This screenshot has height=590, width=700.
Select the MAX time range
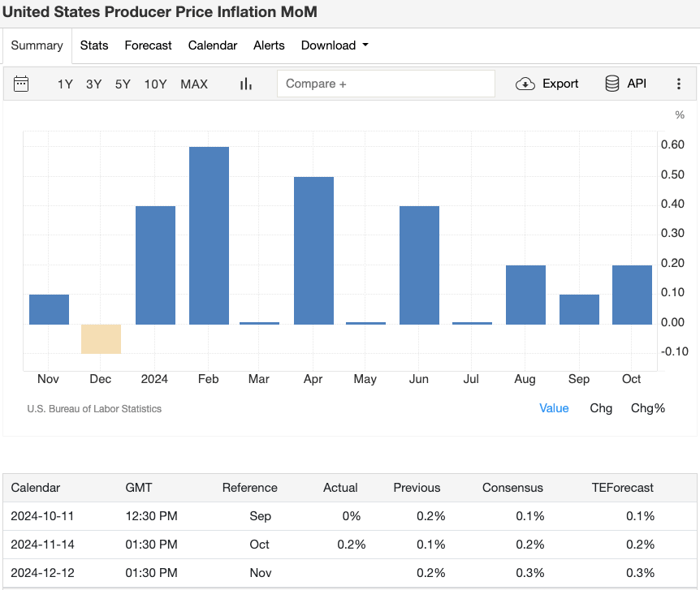[x=194, y=84]
